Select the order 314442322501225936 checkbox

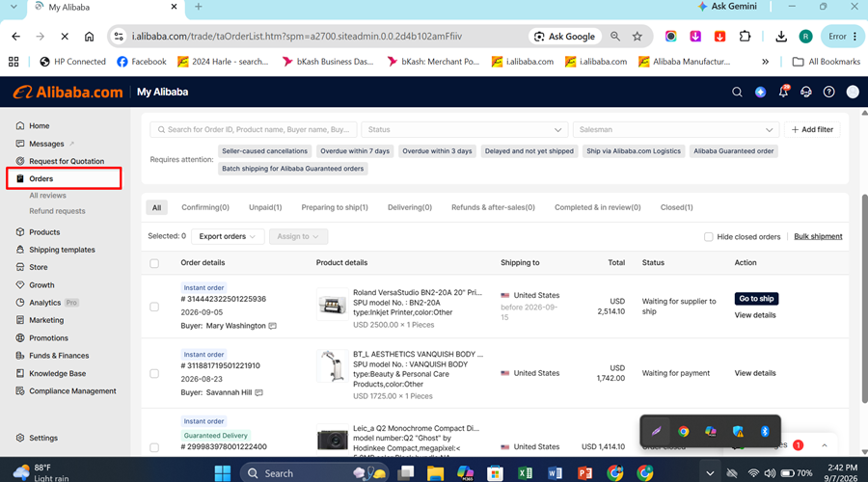154,307
